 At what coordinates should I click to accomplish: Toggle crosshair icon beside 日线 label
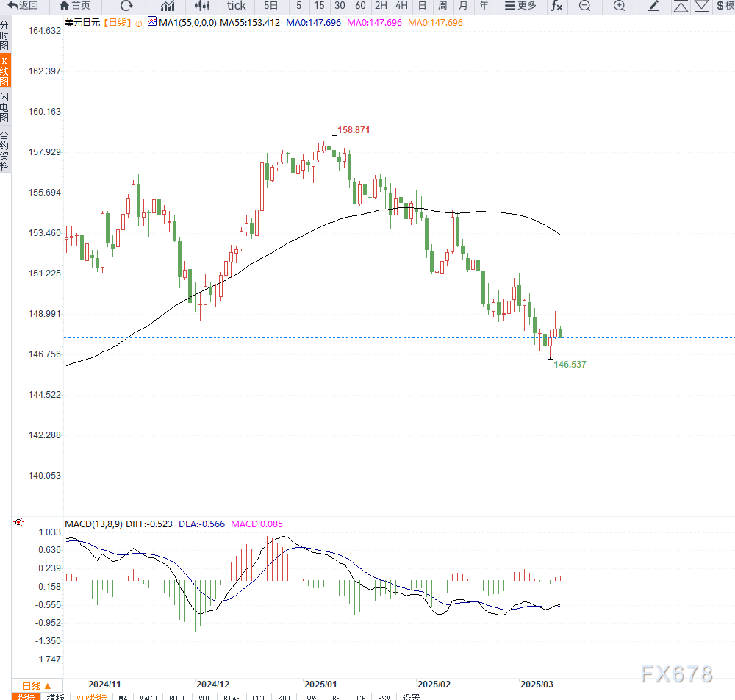(x=138, y=23)
